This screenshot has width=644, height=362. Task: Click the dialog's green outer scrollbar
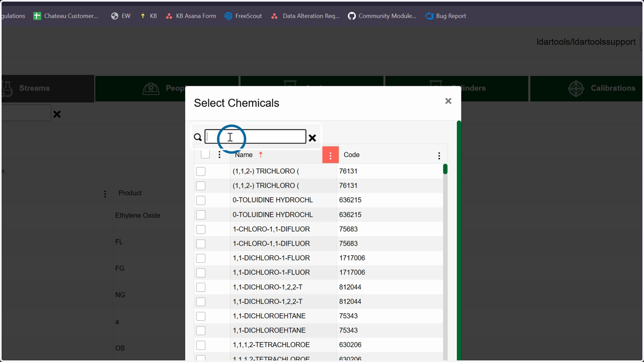[x=459, y=240]
